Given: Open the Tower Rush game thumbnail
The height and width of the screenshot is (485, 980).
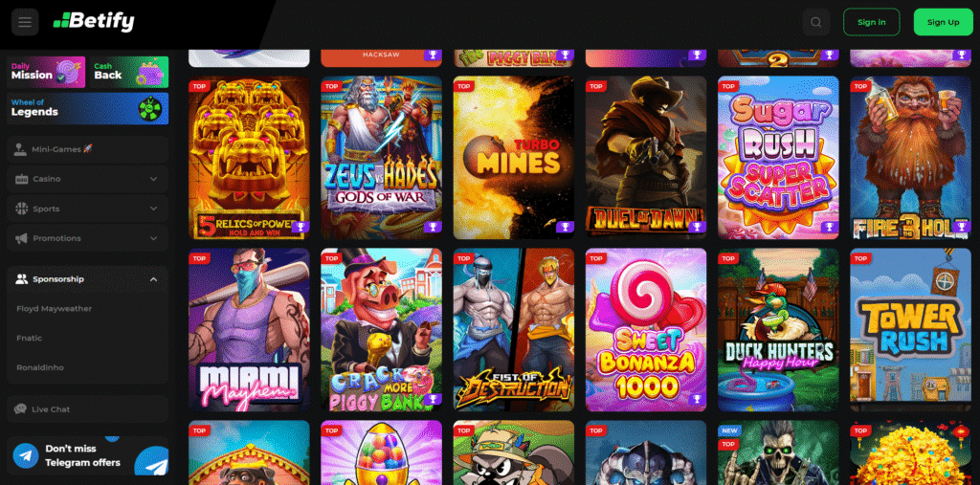Looking at the screenshot, I should (x=911, y=329).
